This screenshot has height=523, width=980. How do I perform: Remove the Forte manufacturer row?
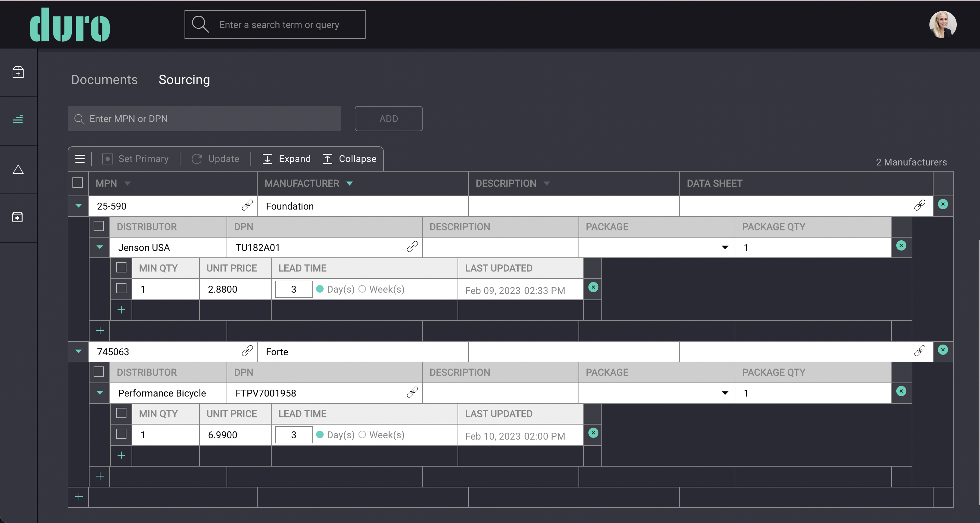[943, 350]
